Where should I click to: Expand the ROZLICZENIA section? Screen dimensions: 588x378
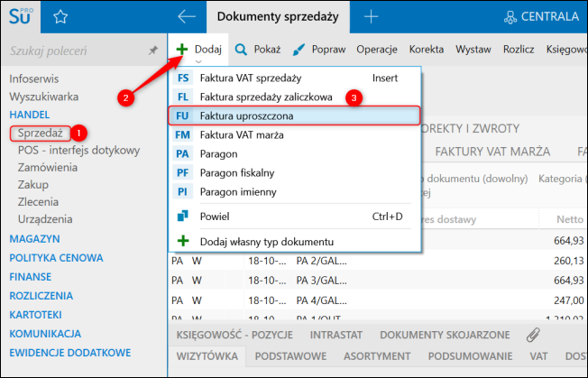pyautogui.click(x=41, y=296)
